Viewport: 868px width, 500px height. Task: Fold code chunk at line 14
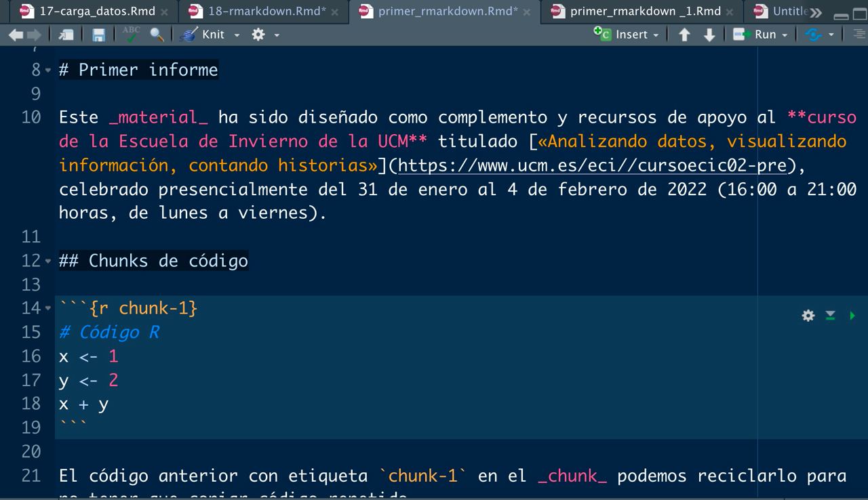[x=48, y=309]
